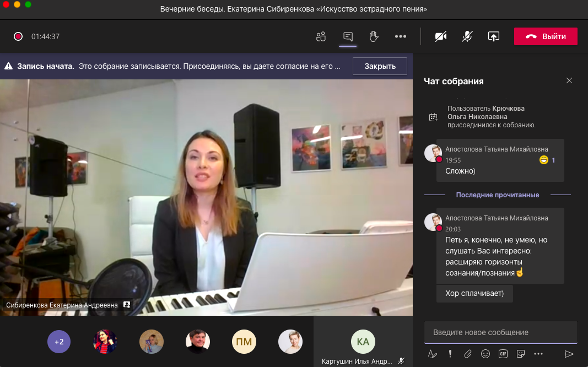The width and height of the screenshot is (588, 367).
Task: Open the more actions ellipsis menu
Action: pyautogui.click(x=401, y=37)
